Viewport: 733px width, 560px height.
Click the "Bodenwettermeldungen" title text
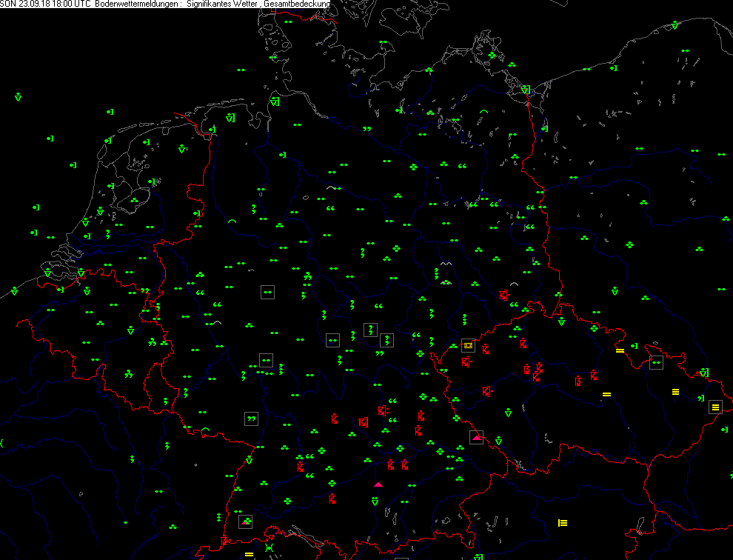135,4
